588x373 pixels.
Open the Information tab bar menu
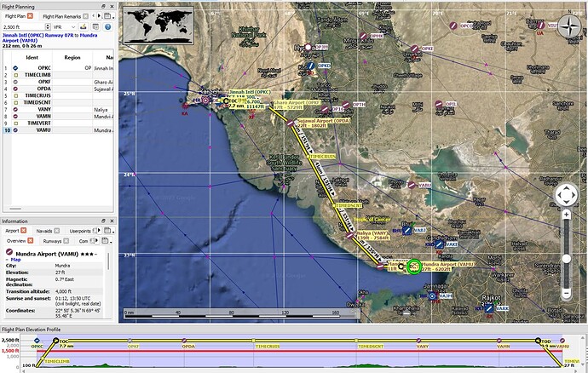coord(109,230)
